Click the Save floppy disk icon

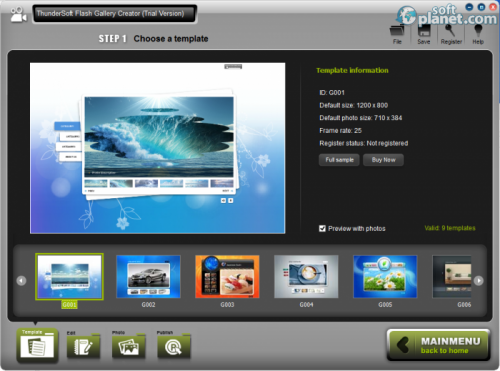coord(424,34)
